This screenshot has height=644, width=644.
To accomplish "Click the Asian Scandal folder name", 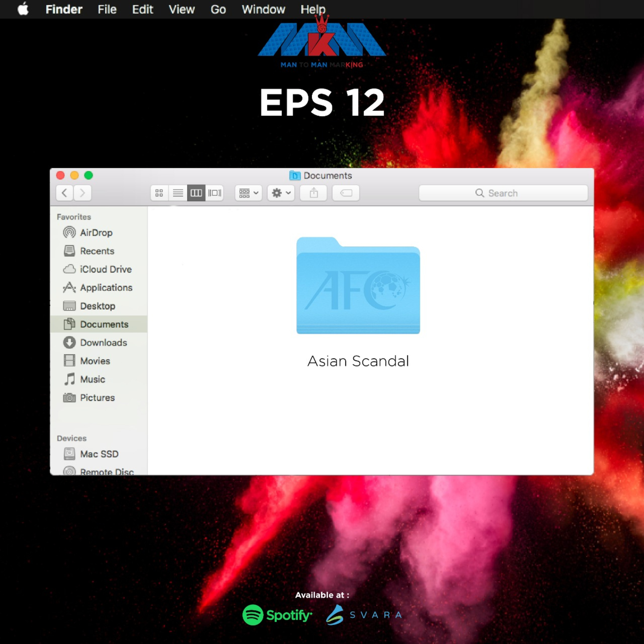I will (x=358, y=361).
